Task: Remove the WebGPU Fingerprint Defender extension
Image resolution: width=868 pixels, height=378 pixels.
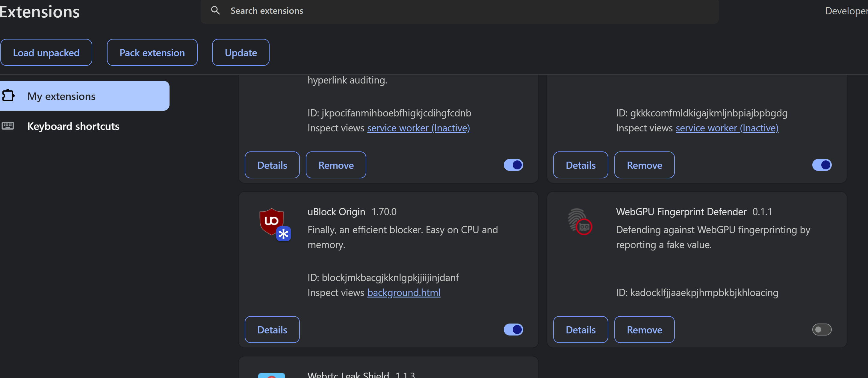Action: coord(644,330)
